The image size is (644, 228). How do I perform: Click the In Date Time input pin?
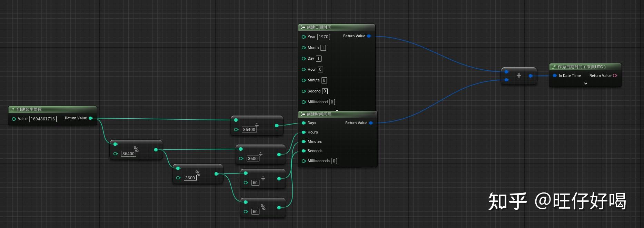[x=555, y=76]
